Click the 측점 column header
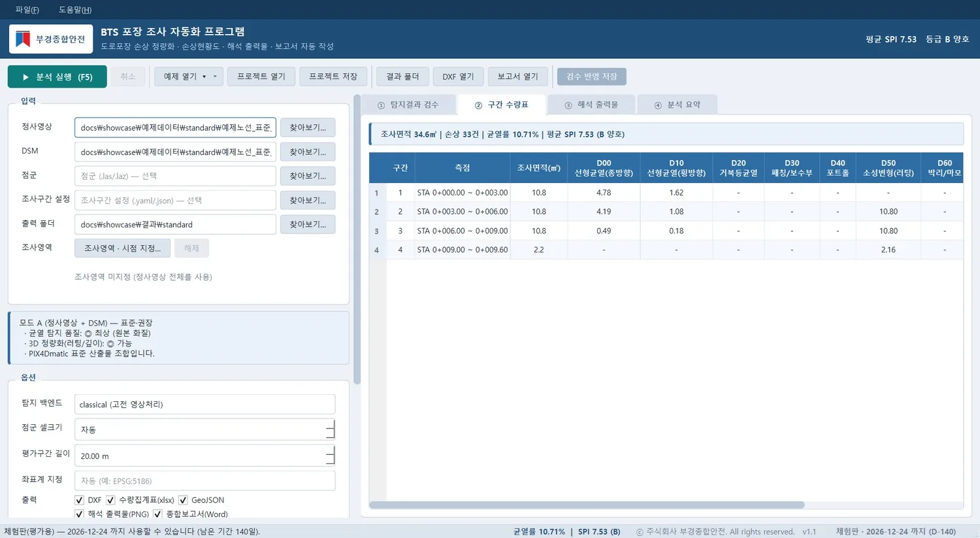This screenshot has width=980, height=538. (463, 168)
